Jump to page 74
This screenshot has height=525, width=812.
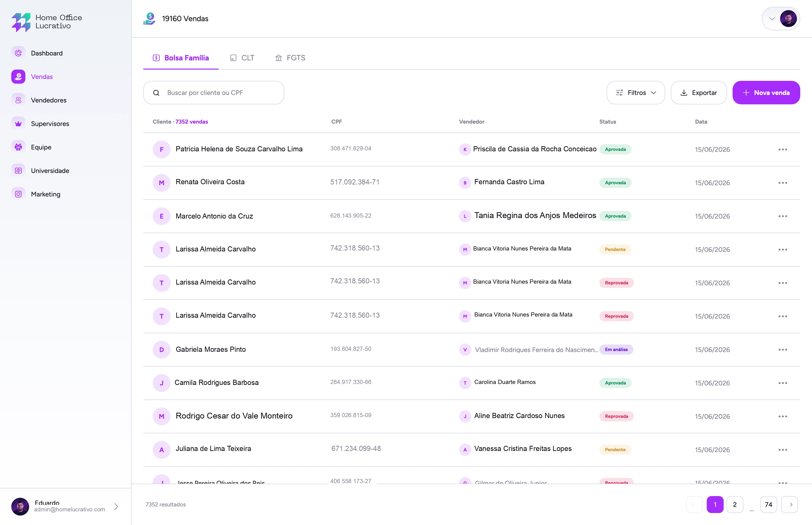click(x=768, y=505)
